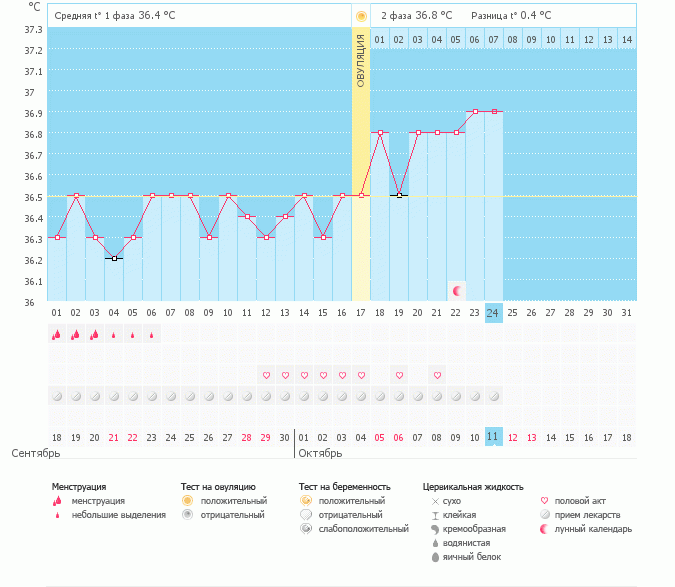The width and height of the screenshot is (675, 587).
Task: Click the dry cervical fluid cross icon
Action: point(435,501)
